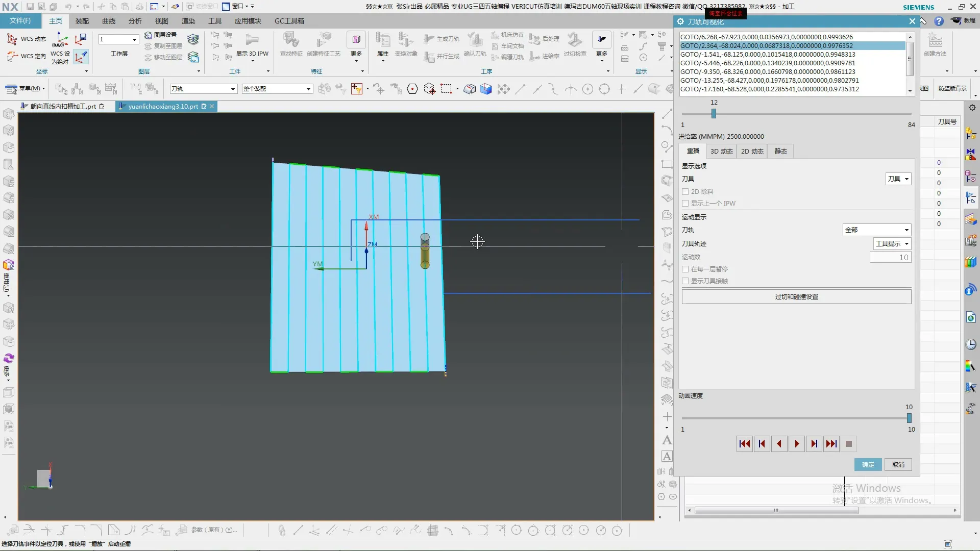This screenshot has width=980, height=551.
Task: Click rewind to start button
Action: tap(745, 444)
